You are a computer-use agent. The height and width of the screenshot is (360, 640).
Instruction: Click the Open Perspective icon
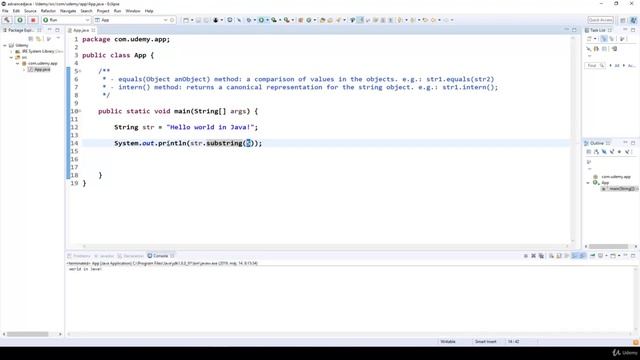coord(623,20)
